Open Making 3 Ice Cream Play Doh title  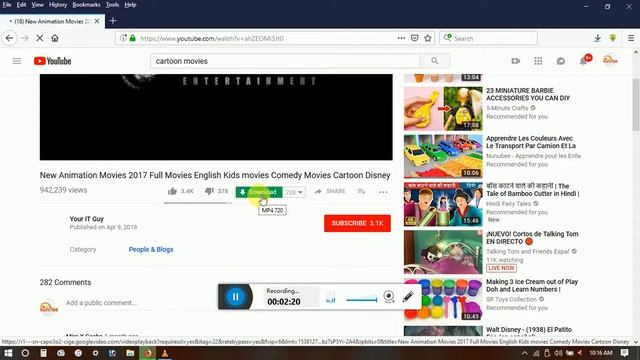[532, 285]
